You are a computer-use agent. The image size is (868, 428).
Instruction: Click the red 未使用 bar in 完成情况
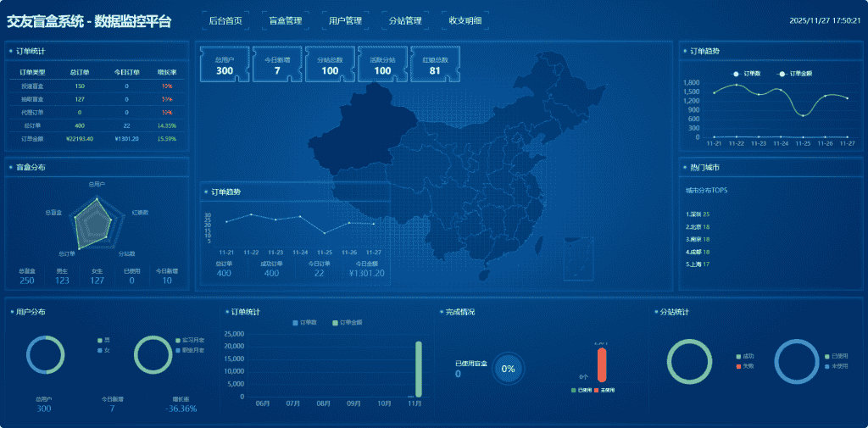[x=603, y=365]
